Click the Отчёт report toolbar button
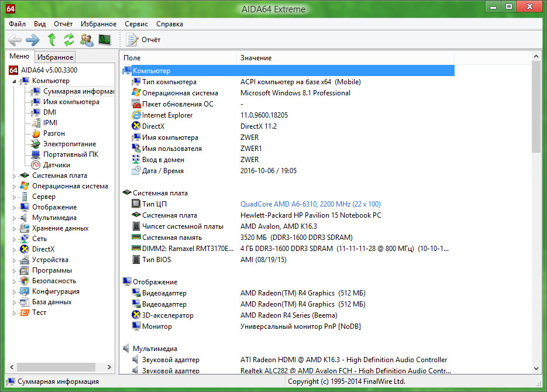The image size is (547, 392). pyautogui.click(x=144, y=40)
